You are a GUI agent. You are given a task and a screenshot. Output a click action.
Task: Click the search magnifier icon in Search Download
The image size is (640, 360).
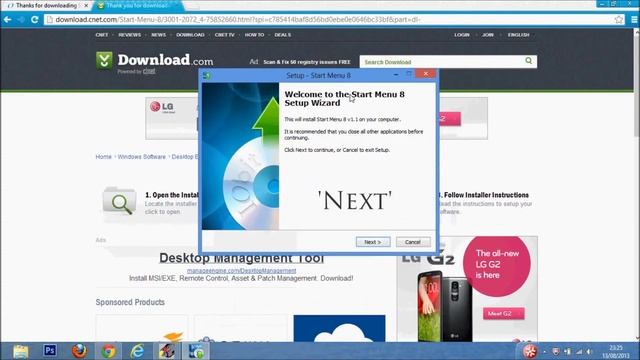pyautogui.click(x=529, y=61)
